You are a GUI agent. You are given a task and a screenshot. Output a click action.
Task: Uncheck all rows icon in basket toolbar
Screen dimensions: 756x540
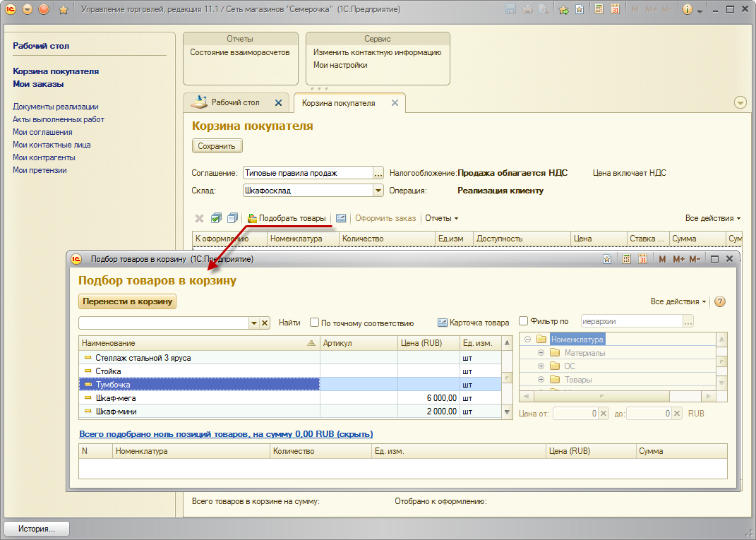click(232, 218)
